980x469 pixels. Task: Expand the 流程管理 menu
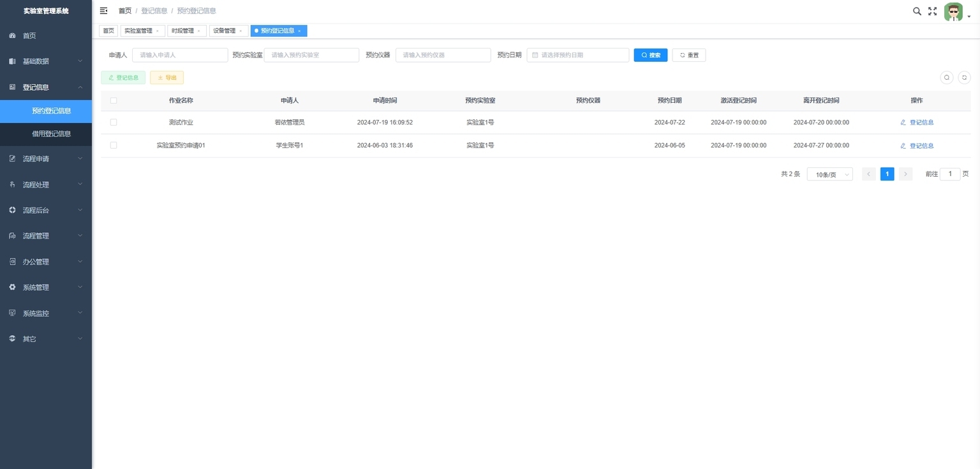pos(46,236)
